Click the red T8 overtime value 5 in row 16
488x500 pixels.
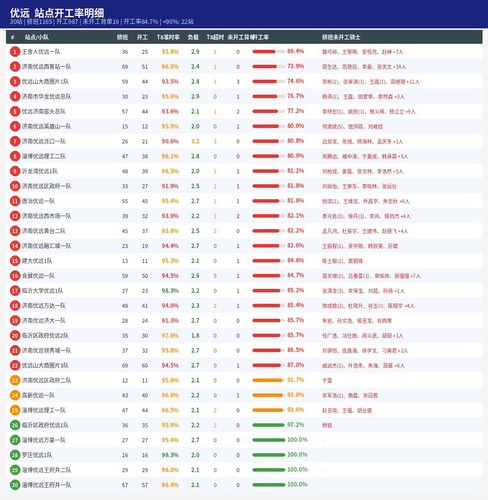click(215, 276)
